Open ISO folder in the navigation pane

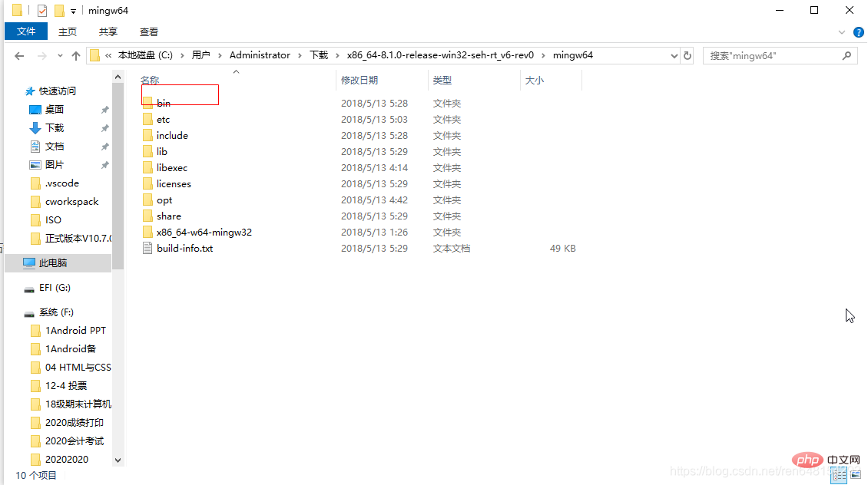[x=53, y=220]
